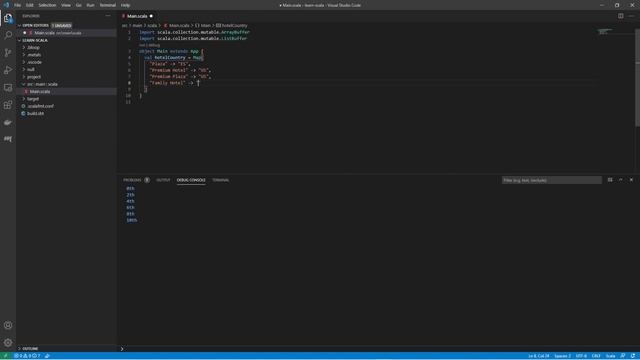
Task: Open the Terminal menu
Action: (108, 5)
